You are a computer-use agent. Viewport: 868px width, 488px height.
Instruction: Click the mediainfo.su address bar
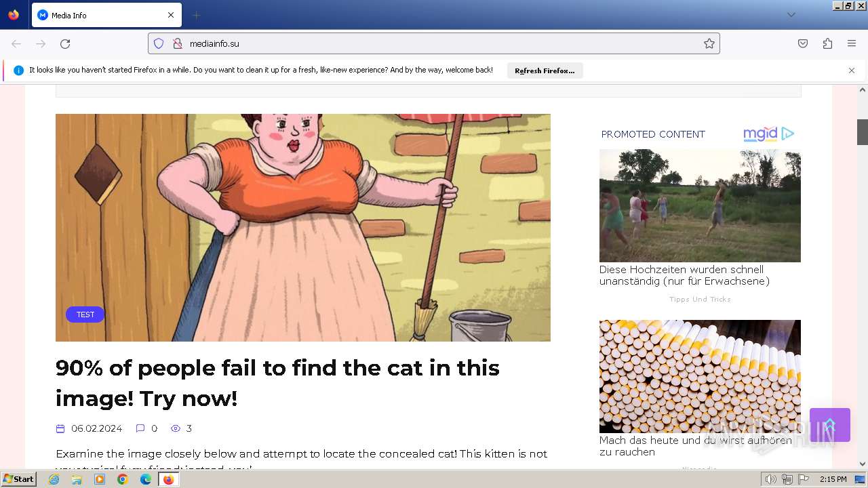click(x=434, y=43)
